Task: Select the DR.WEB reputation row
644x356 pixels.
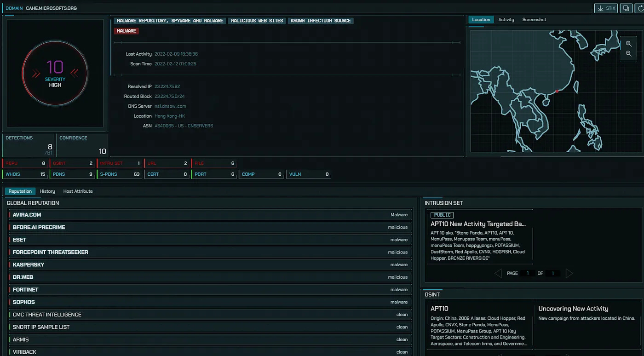Action: coord(210,277)
